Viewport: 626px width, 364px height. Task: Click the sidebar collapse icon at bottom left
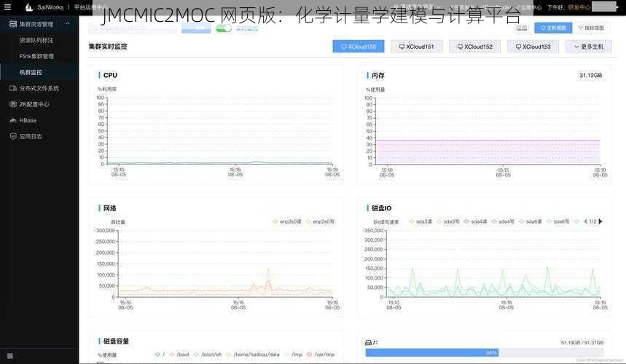click(x=10, y=356)
